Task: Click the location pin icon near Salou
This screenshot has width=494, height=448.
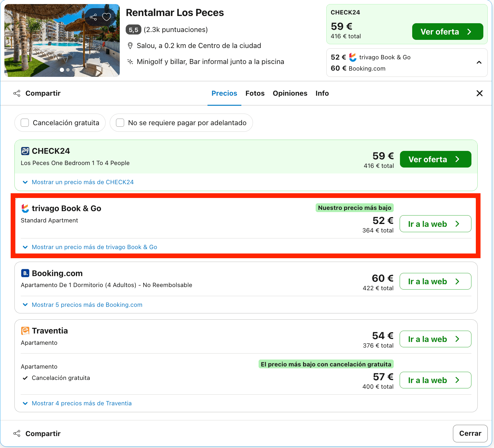Action: pos(130,46)
